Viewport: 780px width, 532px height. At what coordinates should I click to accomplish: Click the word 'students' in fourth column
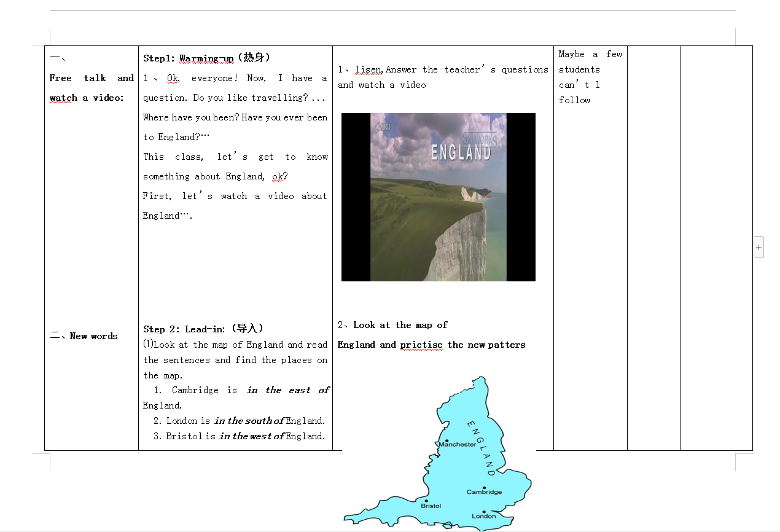coord(579,69)
